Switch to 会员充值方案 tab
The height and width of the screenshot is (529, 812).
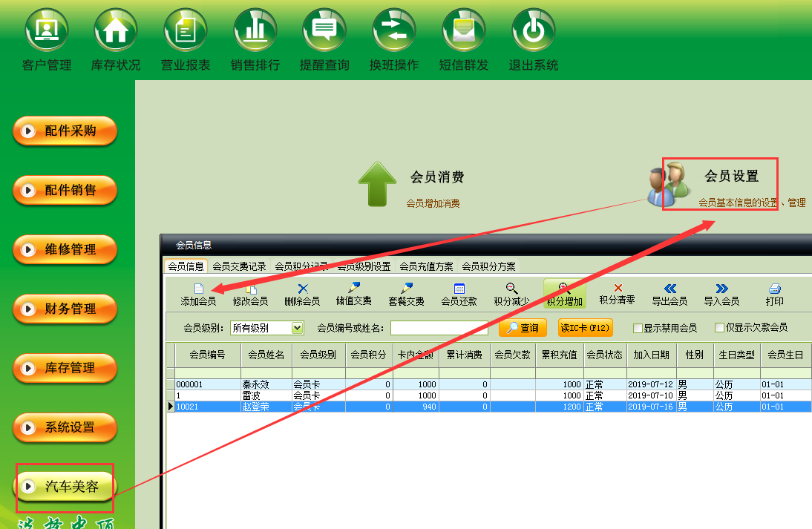(426, 266)
